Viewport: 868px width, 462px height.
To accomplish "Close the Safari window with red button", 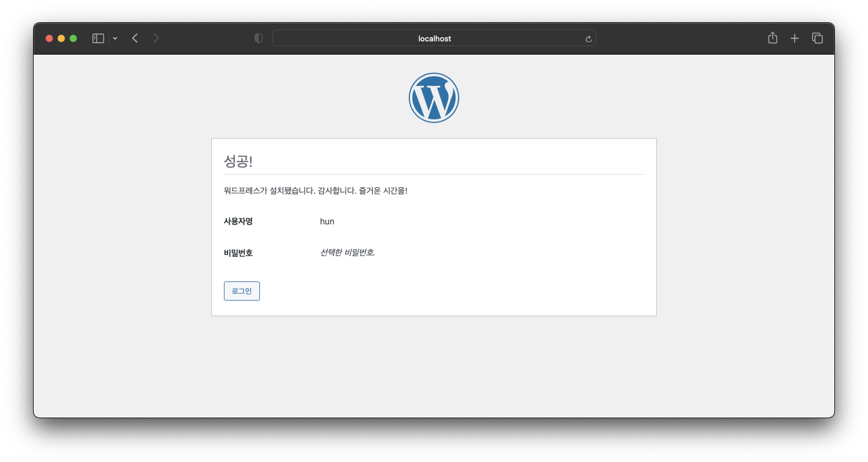I will (49, 38).
